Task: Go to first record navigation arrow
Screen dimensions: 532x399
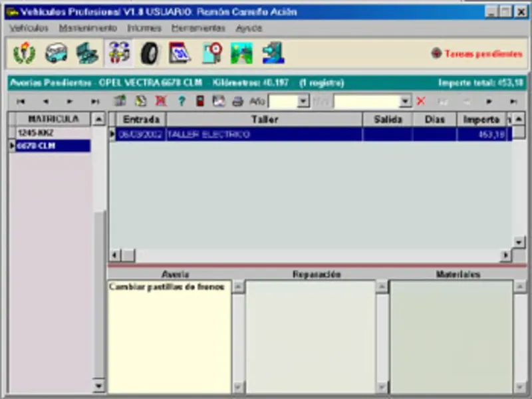Action: (x=21, y=102)
